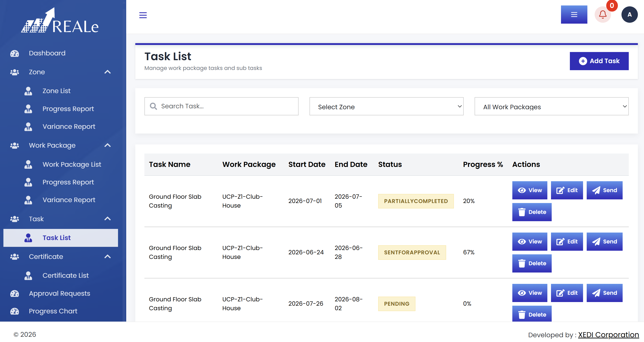Open Progress Report under Zone

coord(68,109)
